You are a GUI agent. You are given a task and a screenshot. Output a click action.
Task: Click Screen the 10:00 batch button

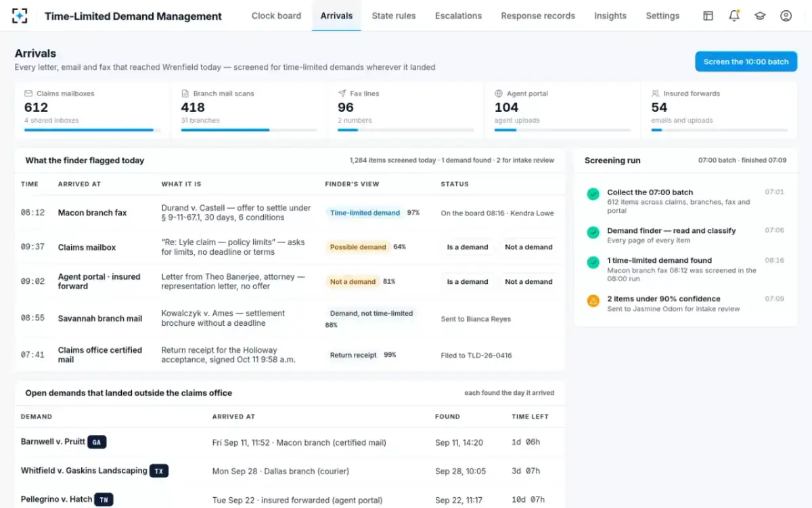click(746, 62)
